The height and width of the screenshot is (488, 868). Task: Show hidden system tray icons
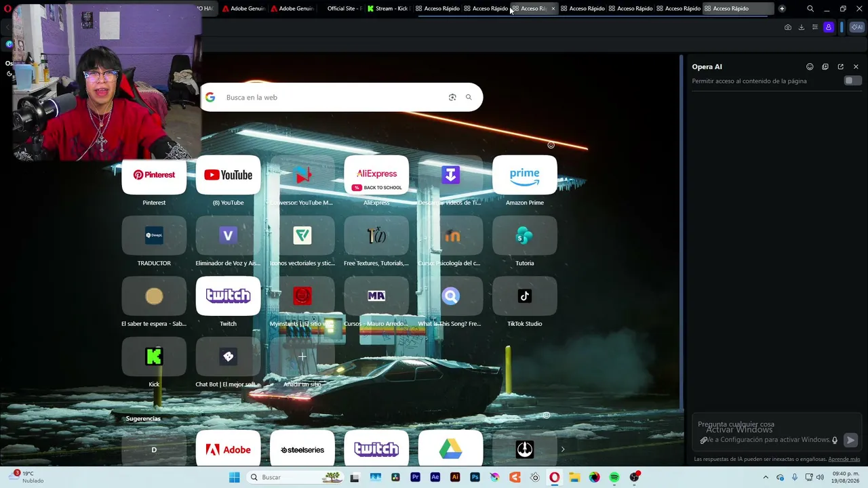pyautogui.click(x=766, y=477)
